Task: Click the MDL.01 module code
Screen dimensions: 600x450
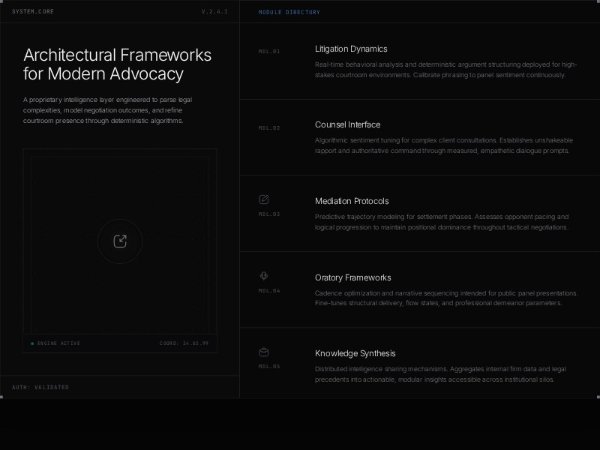Action: click(x=269, y=50)
